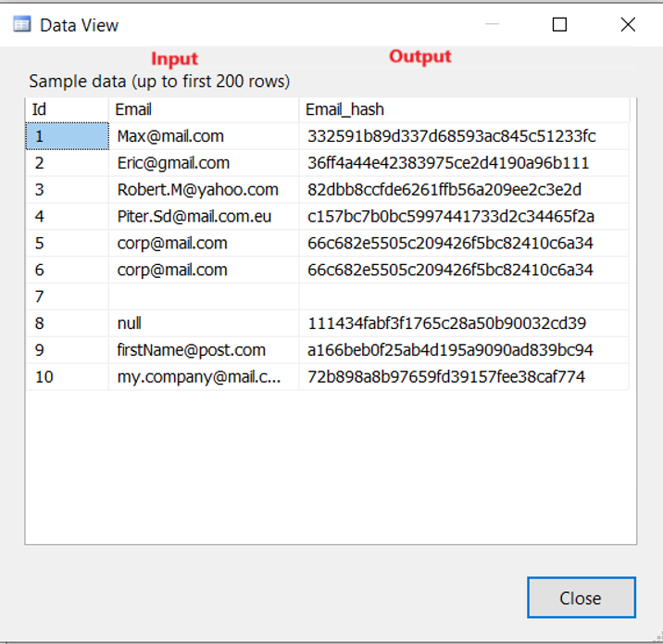Screen dimensions: 663x644
Task: Select the hash cell starting with 82dbb8ccfde
Action: (x=444, y=190)
